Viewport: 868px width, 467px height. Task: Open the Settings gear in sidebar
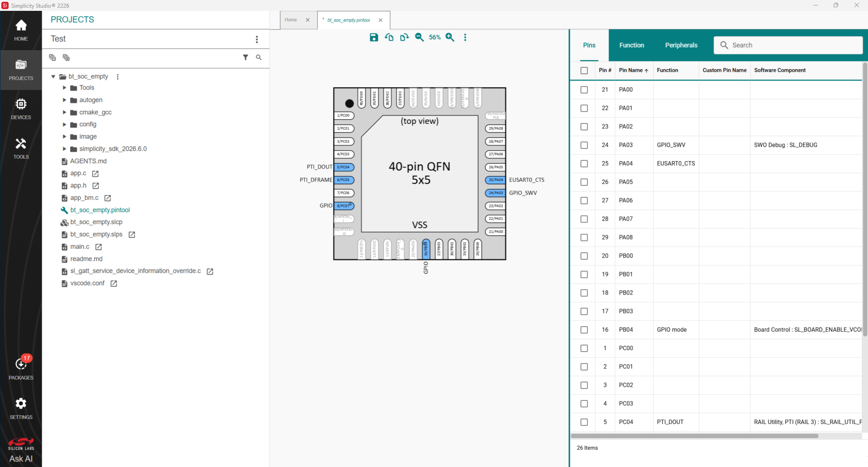tap(21, 408)
